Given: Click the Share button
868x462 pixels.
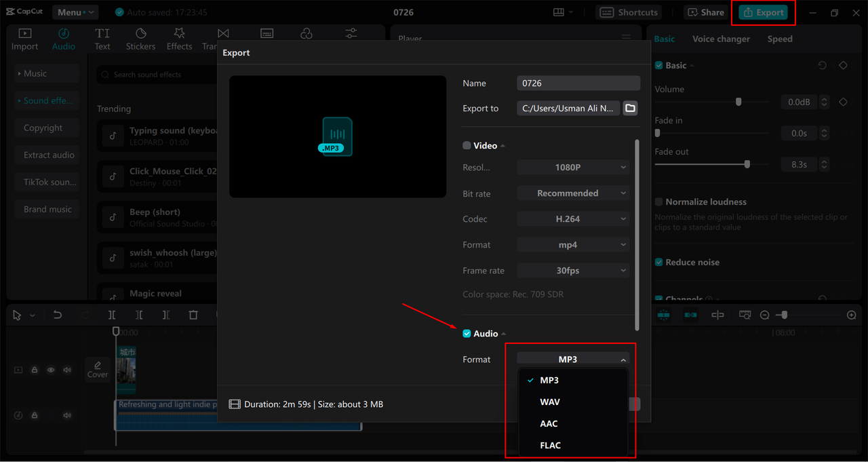Looking at the screenshot, I should [x=706, y=12].
